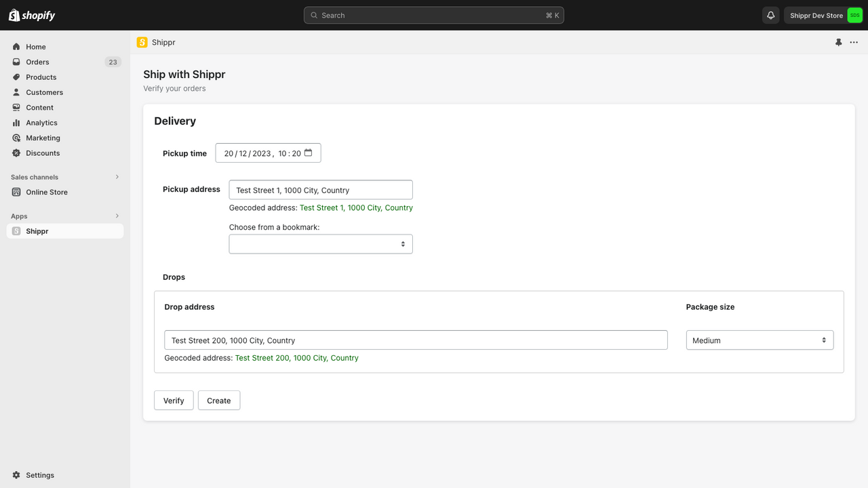Viewport: 868px width, 488px height.
Task: Click the Sales channels heading
Action: (35, 177)
